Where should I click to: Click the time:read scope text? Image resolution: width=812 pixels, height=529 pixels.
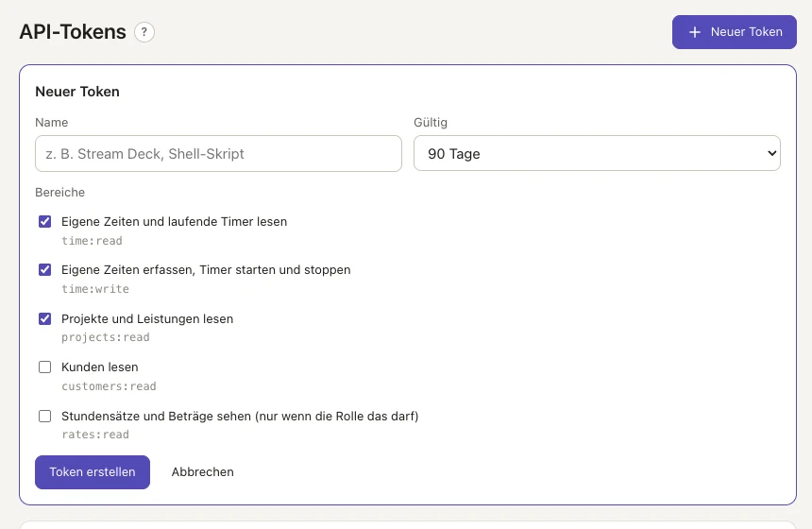coord(93,241)
